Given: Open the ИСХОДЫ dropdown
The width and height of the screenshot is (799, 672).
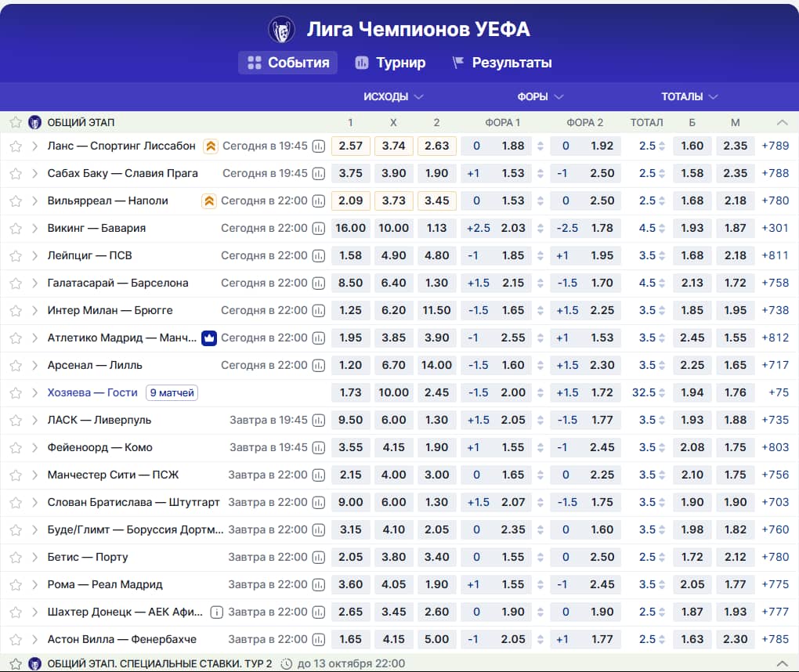Looking at the screenshot, I should (x=393, y=97).
